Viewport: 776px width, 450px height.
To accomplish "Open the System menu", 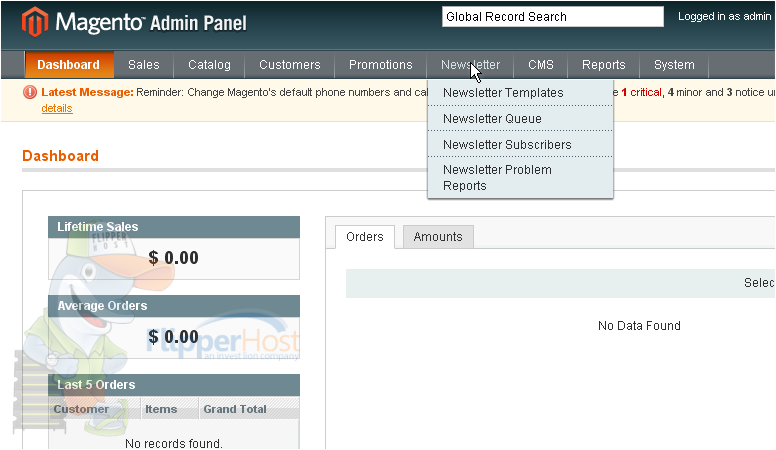I will pos(674,65).
